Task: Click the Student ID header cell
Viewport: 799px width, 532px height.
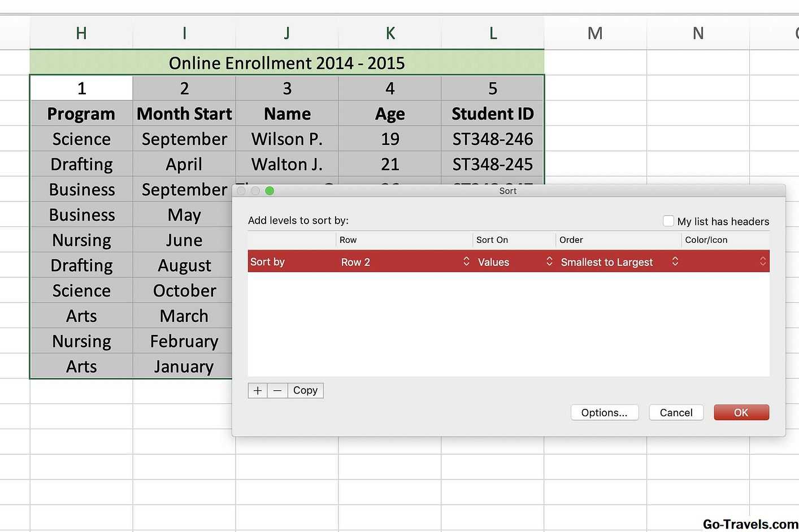Action: [492, 114]
